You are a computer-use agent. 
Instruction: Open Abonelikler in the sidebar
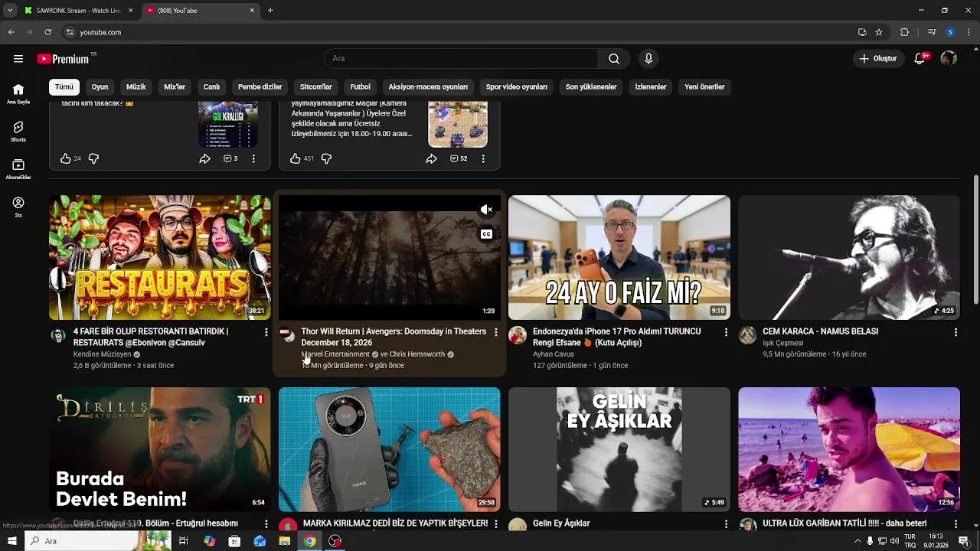tap(18, 169)
